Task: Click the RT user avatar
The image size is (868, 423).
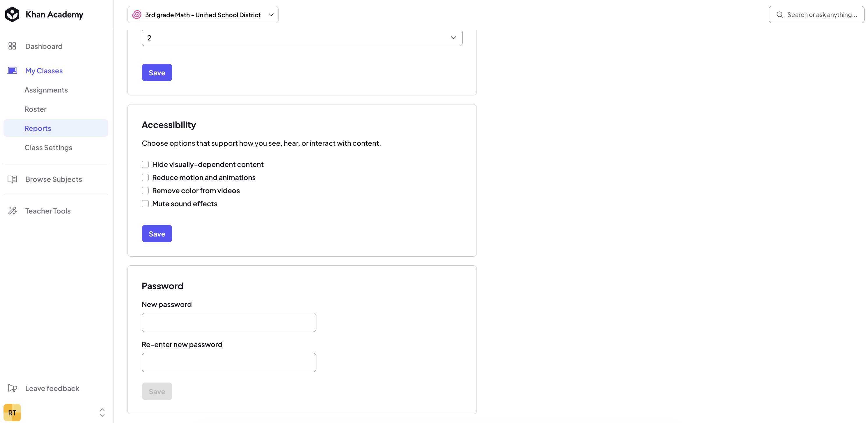Action: pyautogui.click(x=12, y=413)
